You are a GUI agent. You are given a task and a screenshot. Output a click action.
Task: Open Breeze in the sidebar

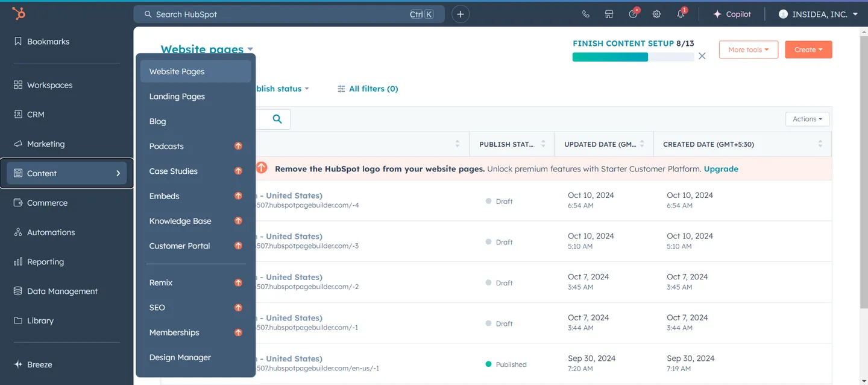[x=34, y=364]
